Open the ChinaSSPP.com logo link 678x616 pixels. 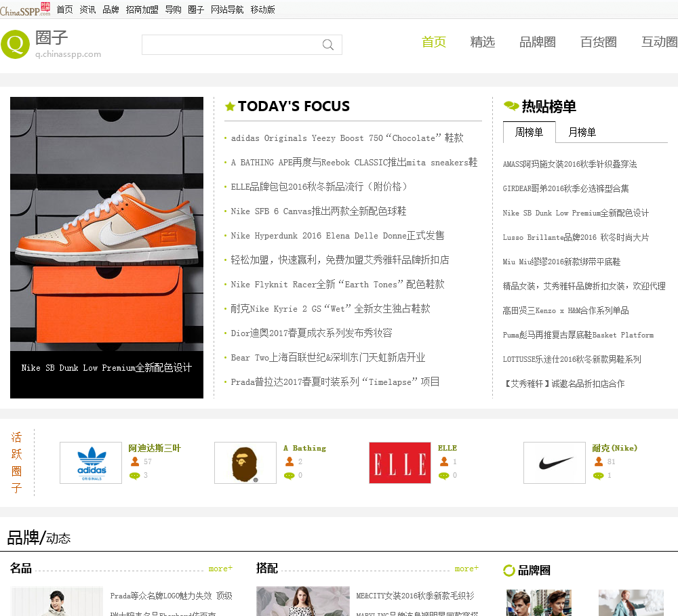coord(25,9)
